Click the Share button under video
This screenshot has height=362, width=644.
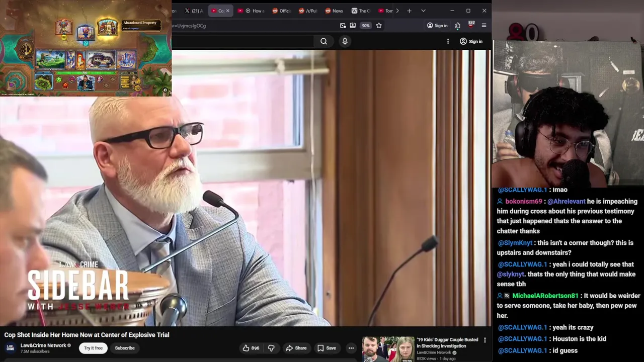tap(296, 348)
